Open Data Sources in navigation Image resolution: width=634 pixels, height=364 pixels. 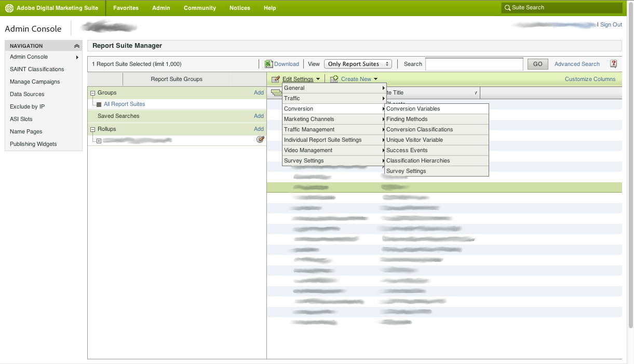[27, 94]
